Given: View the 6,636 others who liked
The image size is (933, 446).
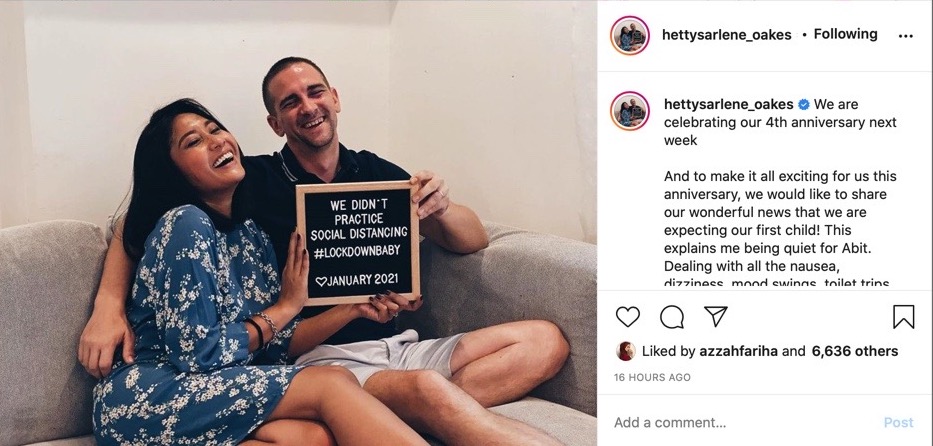Looking at the screenshot, I should (x=855, y=351).
